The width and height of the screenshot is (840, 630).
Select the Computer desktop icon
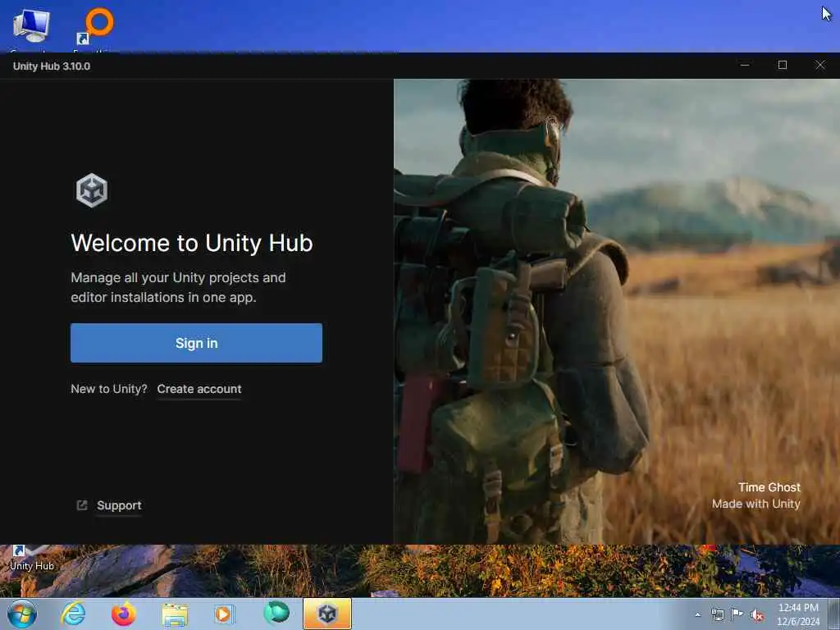tap(31, 27)
